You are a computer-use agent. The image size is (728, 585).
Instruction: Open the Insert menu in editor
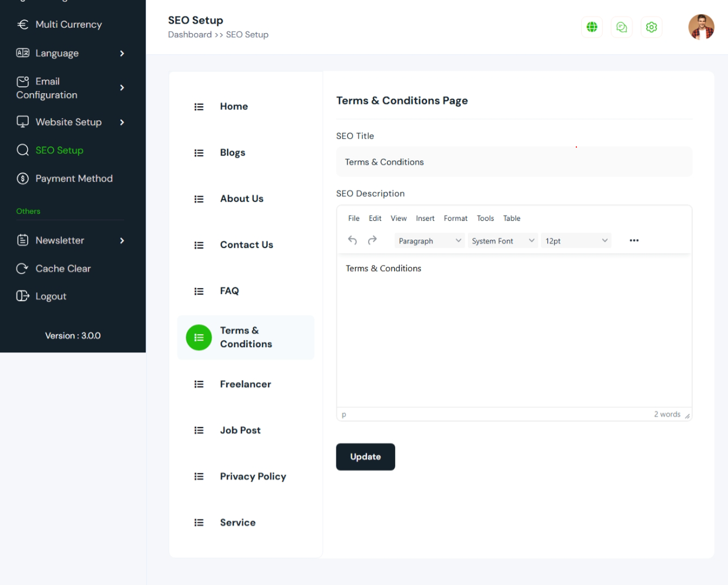(425, 218)
